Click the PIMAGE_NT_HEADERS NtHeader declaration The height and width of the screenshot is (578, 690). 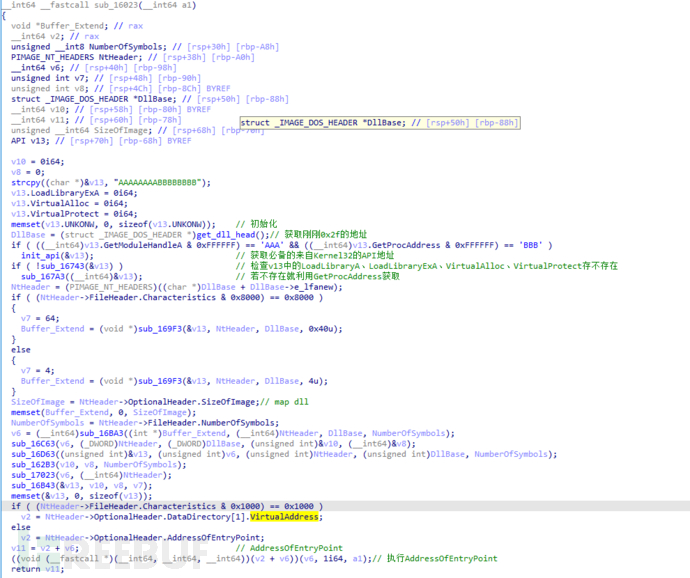point(77,57)
